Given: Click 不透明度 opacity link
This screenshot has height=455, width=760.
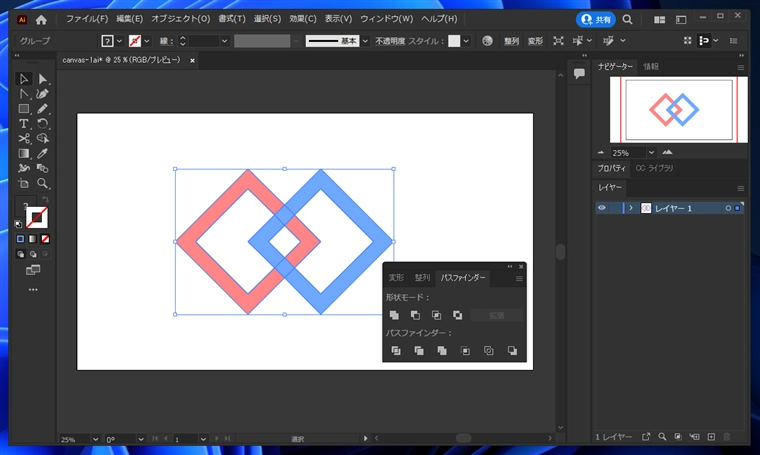Looking at the screenshot, I should point(390,41).
